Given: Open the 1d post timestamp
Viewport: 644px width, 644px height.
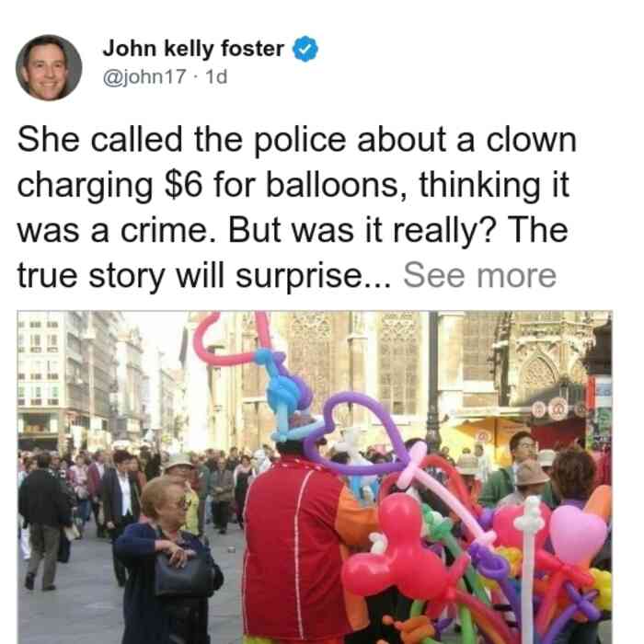Looking at the screenshot, I should pyautogui.click(x=216, y=76).
